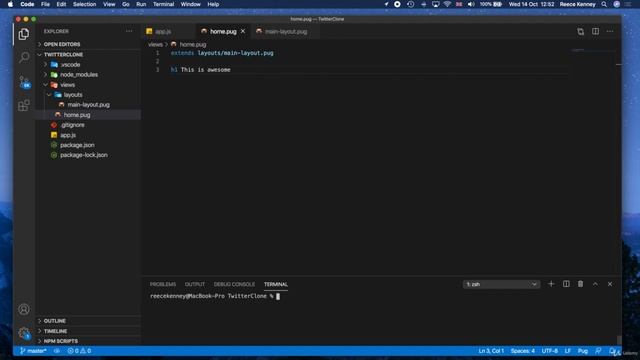
Task: Expand the Outline section
Action: tap(54, 321)
